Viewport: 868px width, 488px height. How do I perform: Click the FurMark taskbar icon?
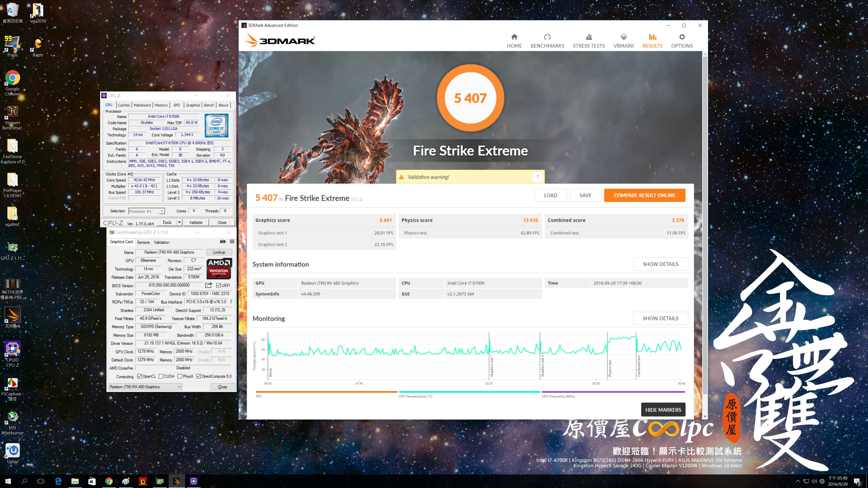click(143, 481)
